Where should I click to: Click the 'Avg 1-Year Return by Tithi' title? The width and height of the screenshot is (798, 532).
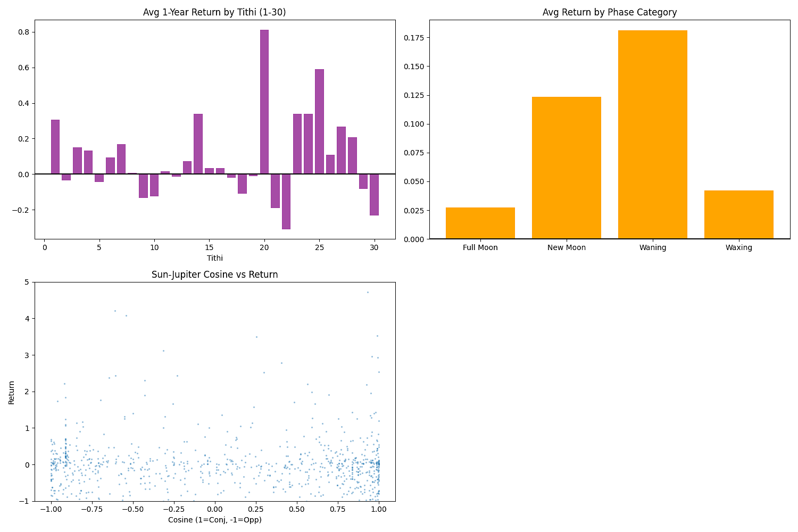pos(214,12)
